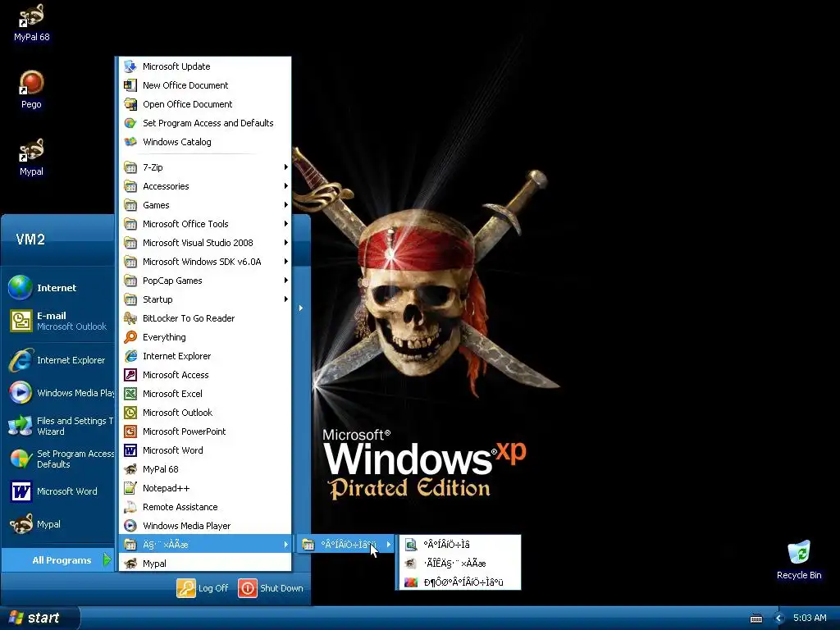Click the Windows Media Player icon in All Programs
The height and width of the screenshot is (630, 840).
(x=130, y=526)
